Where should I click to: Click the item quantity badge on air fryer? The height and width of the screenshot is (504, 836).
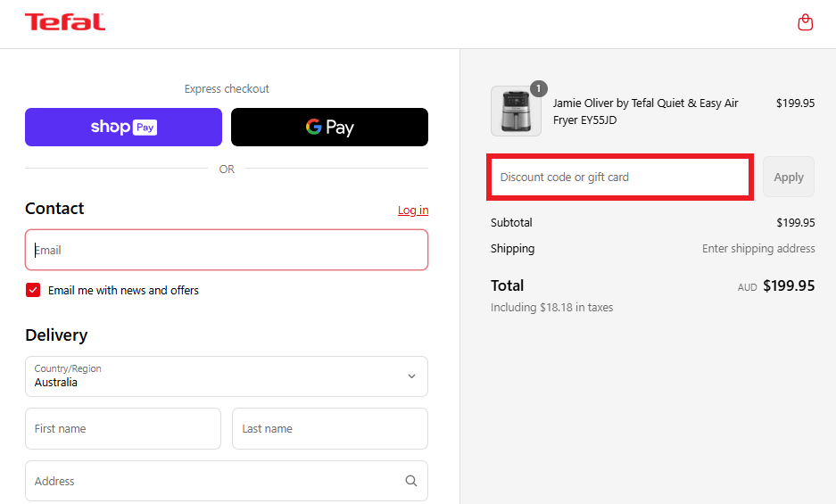[x=539, y=88]
